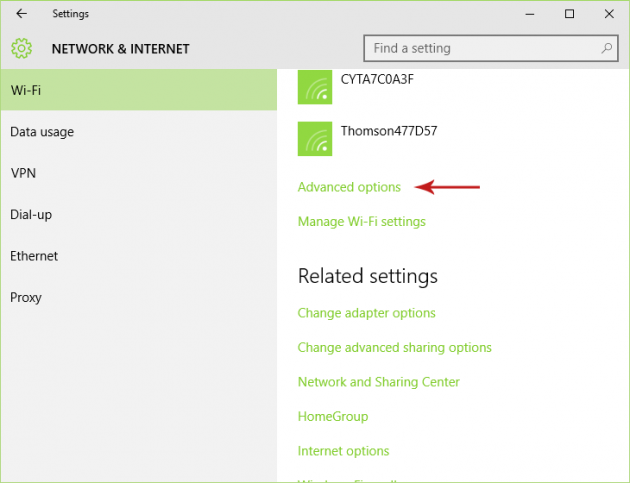Screen dimensions: 630x483
Task: Maximize the Settings window
Action: [569, 14]
